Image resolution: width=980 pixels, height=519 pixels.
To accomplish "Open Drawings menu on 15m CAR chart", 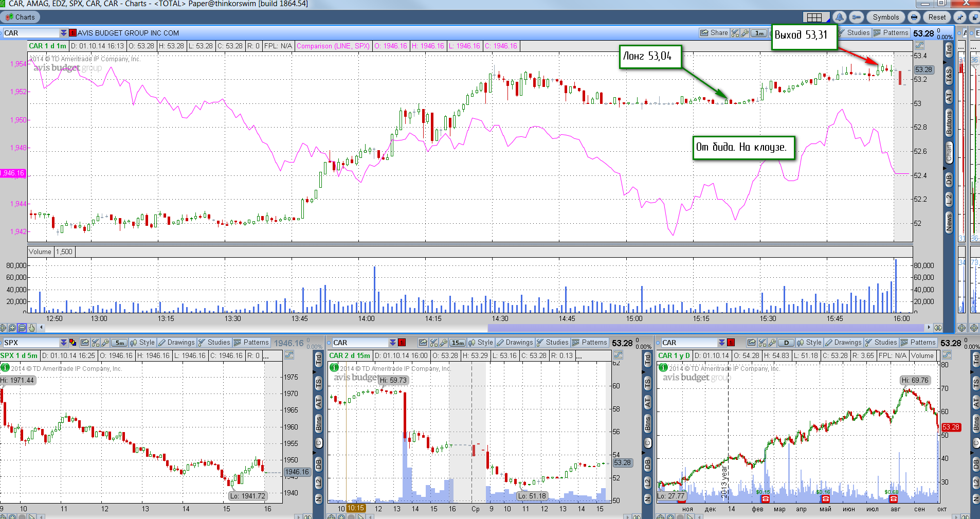I will (x=515, y=343).
